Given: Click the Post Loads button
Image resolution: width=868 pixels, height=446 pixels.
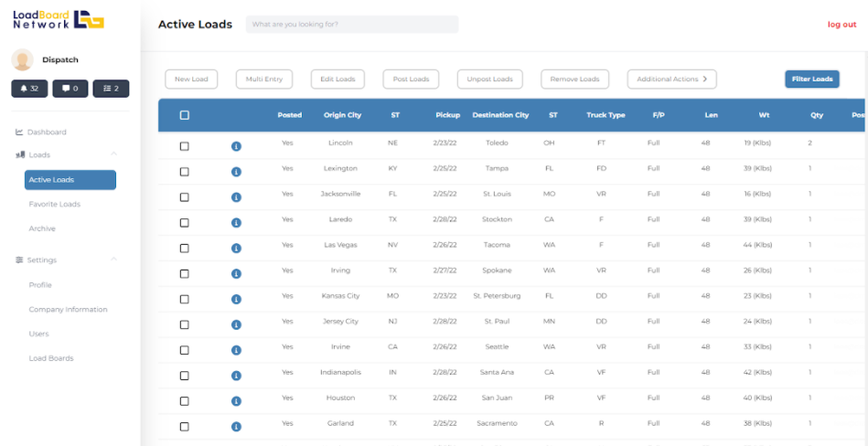Looking at the screenshot, I should click(411, 80).
